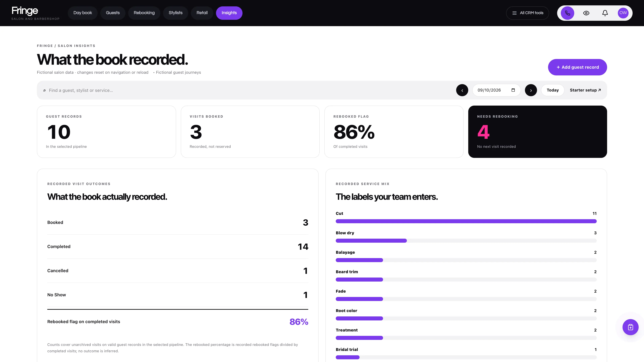Open the Rebooked Flag stat card

pos(394,132)
